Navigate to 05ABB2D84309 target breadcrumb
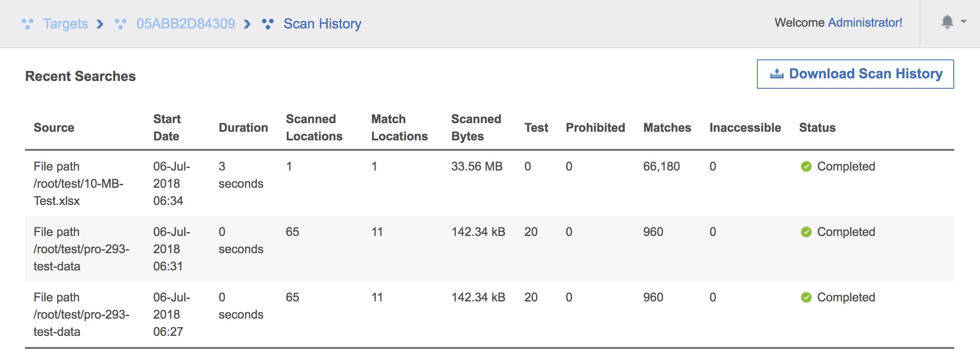 (x=186, y=24)
